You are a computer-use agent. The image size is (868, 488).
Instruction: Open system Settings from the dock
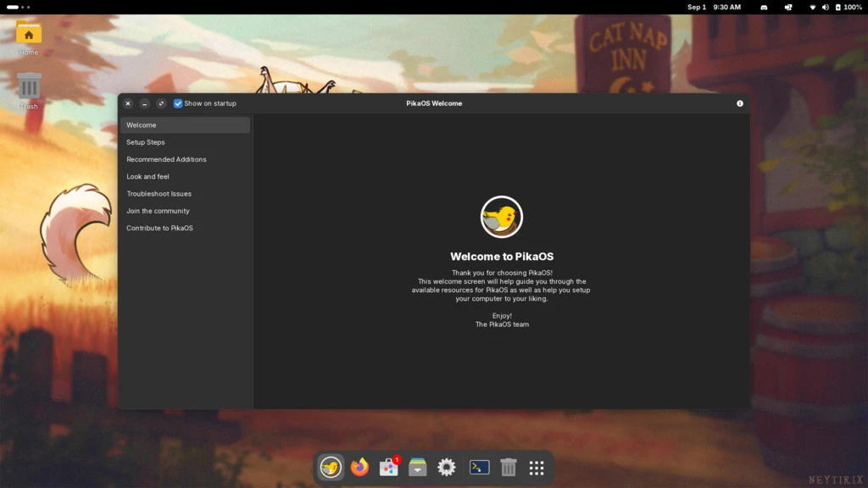coord(446,467)
